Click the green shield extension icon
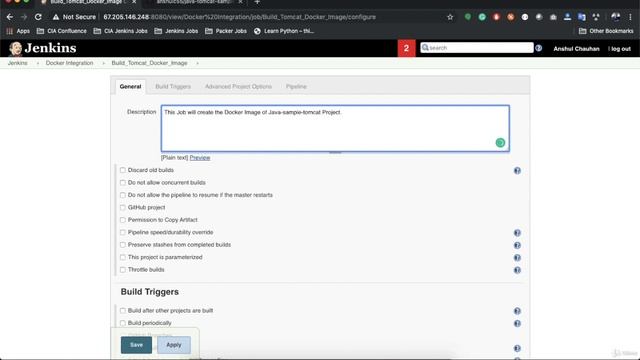The height and width of the screenshot is (360, 640). pyautogui.click(x=468, y=17)
